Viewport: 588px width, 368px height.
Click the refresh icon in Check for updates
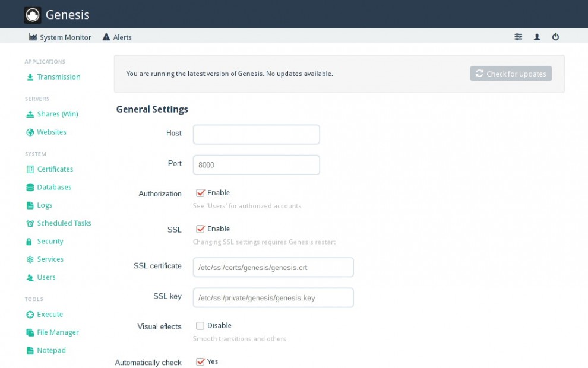[479, 74]
